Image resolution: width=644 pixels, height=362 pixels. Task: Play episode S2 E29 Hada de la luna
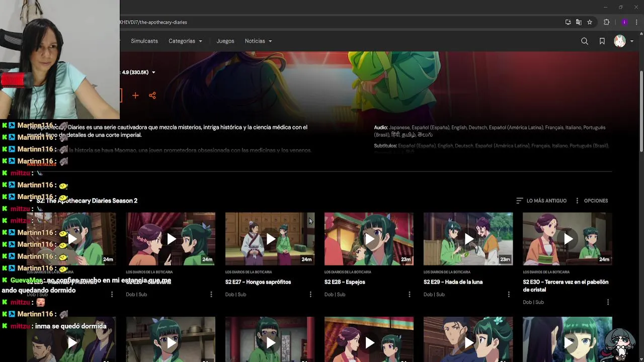pyautogui.click(x=469, y=239)
